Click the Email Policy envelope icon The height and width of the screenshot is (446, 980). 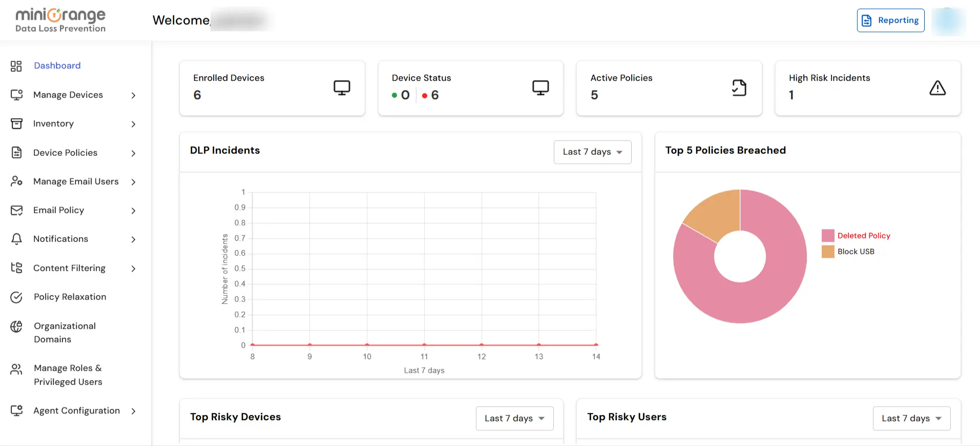tap(16, 210)
